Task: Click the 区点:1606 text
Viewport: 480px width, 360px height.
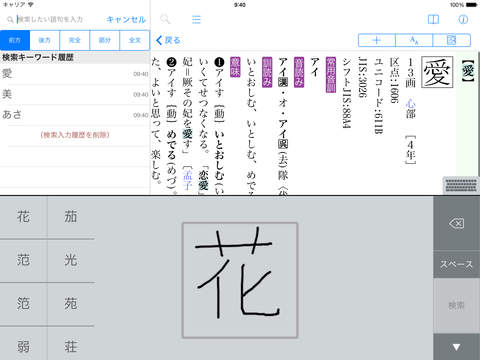Action: click(x=394, y=80)
